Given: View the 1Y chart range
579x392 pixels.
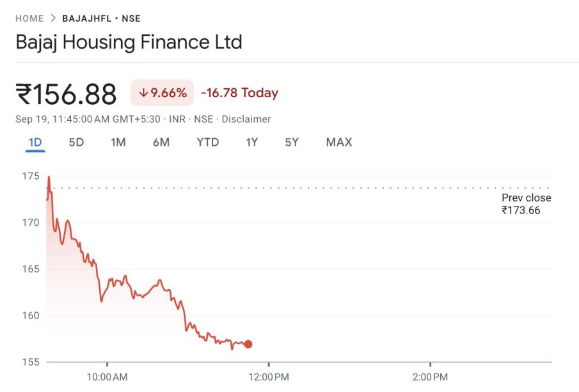Looking at the screenshot, I should pyautogui.click(x=252, y=142).
